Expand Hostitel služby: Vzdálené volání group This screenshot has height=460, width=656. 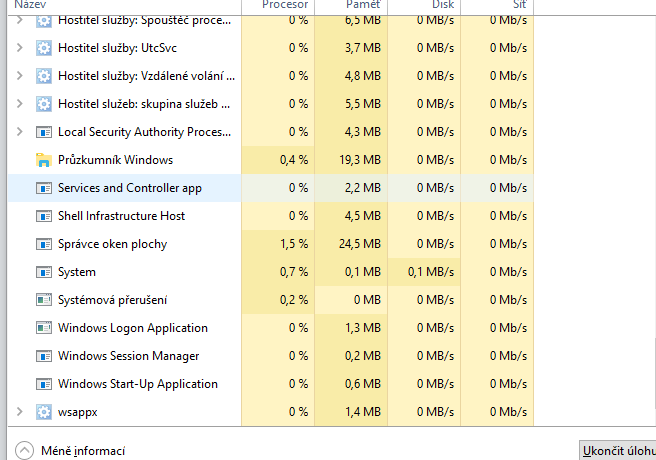point(20,76)
